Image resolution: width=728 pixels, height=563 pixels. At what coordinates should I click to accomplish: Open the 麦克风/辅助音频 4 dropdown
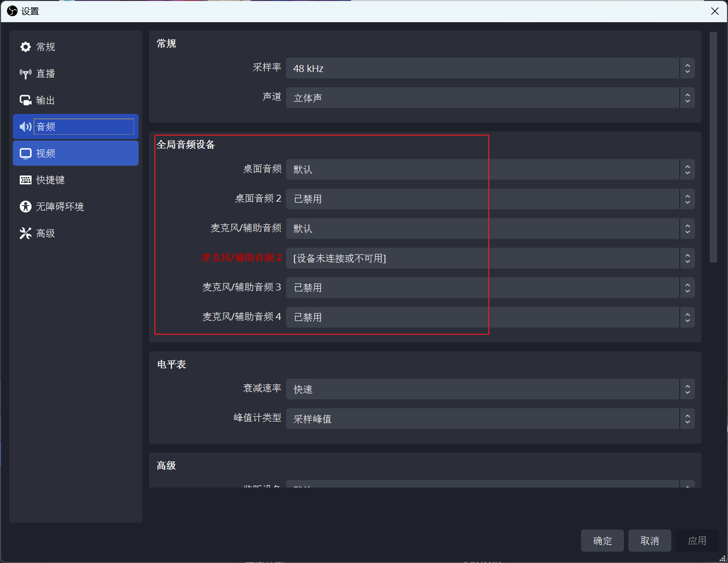coord(490,317)
